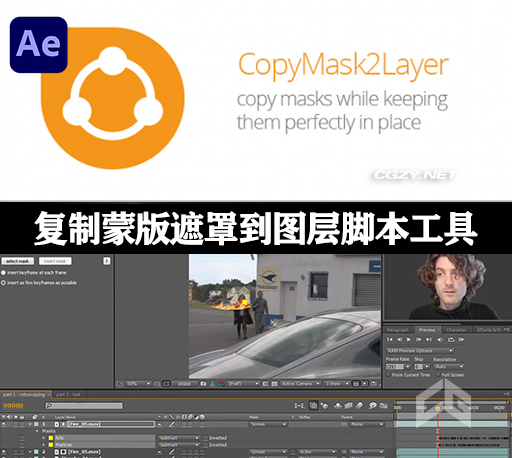Toggle the pixel aspect ratio correction icon

click(x=356, y=384)
